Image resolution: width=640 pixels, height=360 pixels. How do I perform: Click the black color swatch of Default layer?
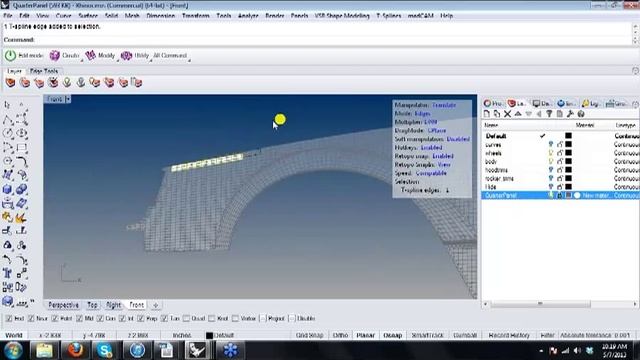(x=569, y=136)
